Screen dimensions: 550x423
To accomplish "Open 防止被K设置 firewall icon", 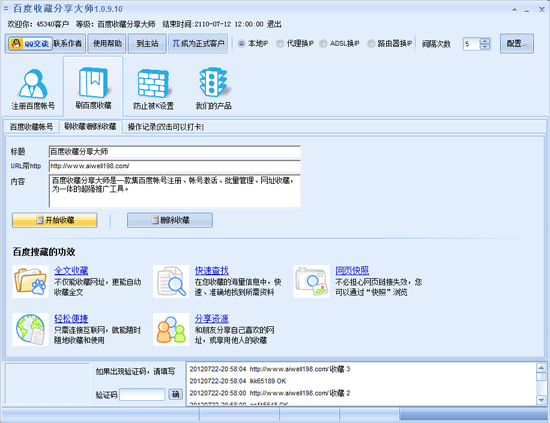I will (153, 83).
